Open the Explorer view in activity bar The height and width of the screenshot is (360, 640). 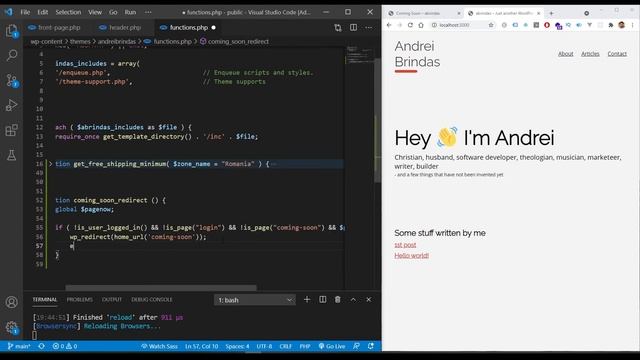[11, 30]
